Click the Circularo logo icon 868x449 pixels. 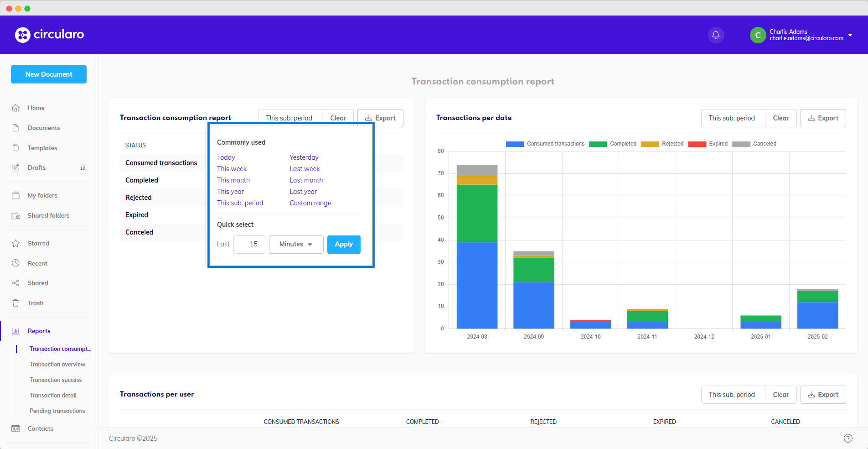pyautogui.click(x=22, y=35)
